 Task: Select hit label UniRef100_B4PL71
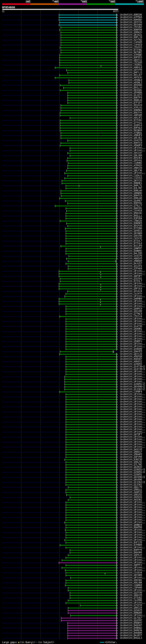point(131,186)
